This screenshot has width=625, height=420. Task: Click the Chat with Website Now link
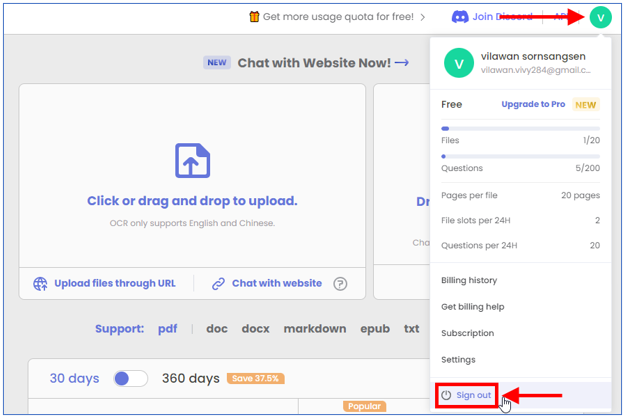click(x=322, y=63)
